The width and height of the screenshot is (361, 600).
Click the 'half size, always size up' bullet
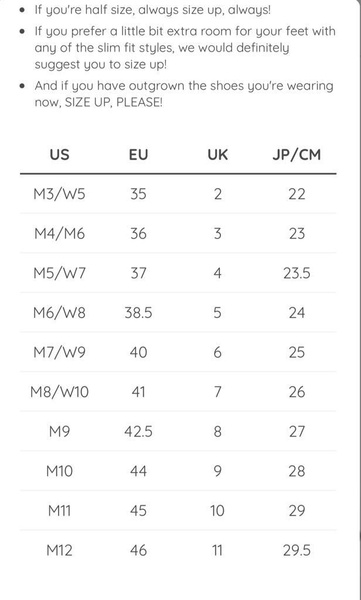(152, 10)
